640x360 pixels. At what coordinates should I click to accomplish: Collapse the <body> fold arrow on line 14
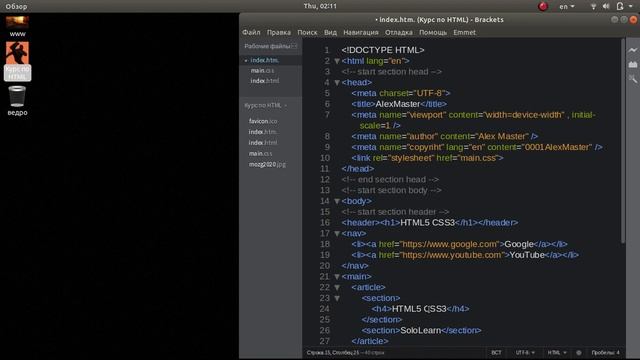click(x=337, y=201)
